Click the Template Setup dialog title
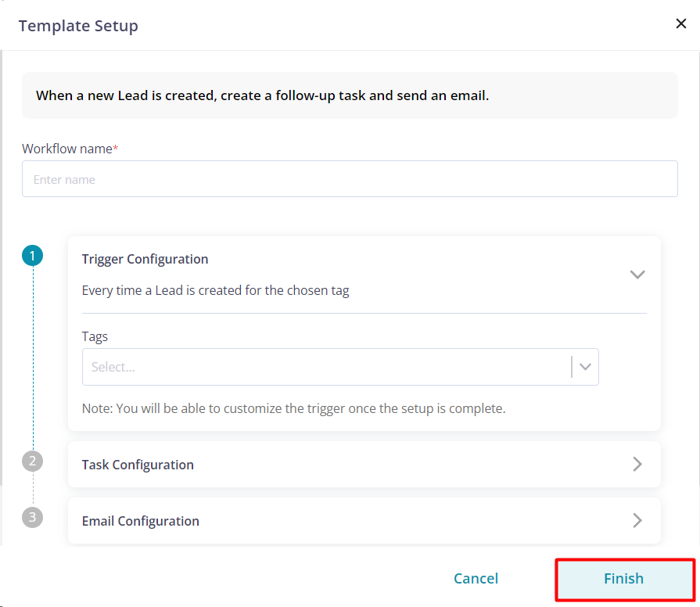The height and width of the screenshot is (607, 700). (x=78, y=26)
